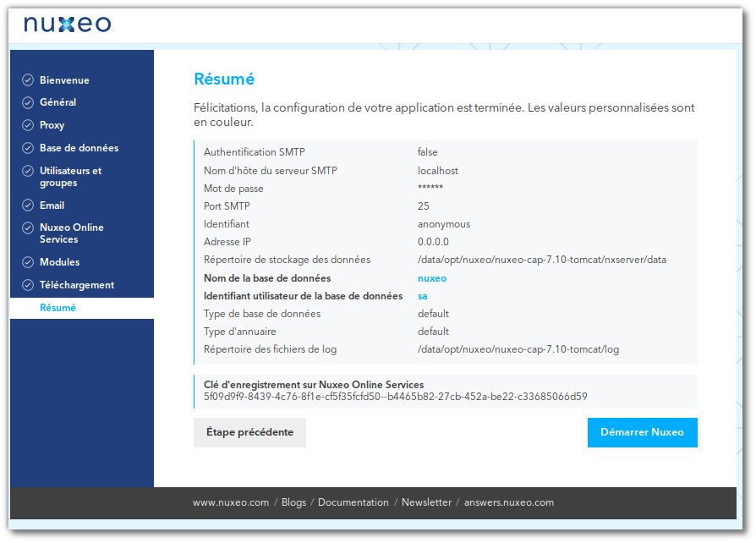Click the Résumé page heading
Screen dimensions: 756x543
click(x=224, y=79)
